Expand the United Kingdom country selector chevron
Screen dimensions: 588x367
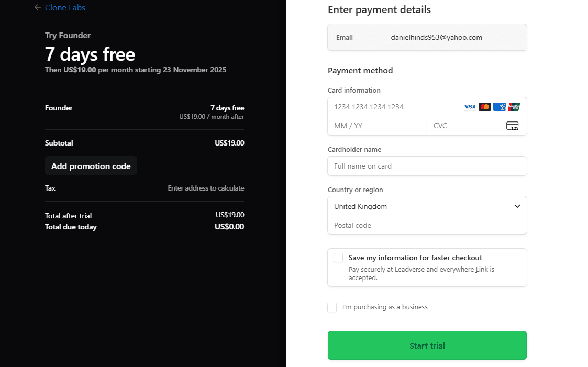point(517,206)
